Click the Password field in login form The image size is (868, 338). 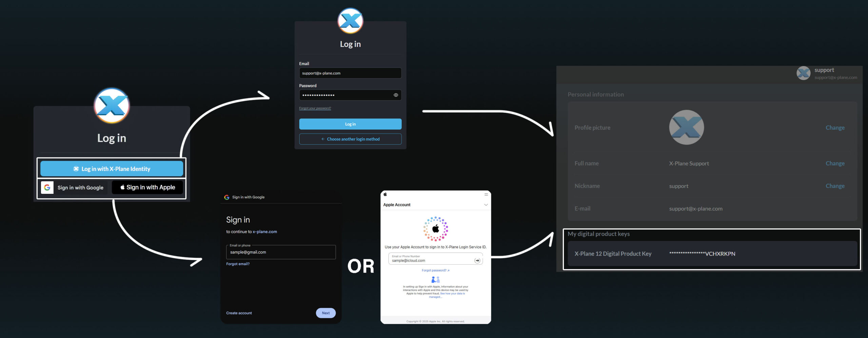pyautogui.click(x=350, y=95)
